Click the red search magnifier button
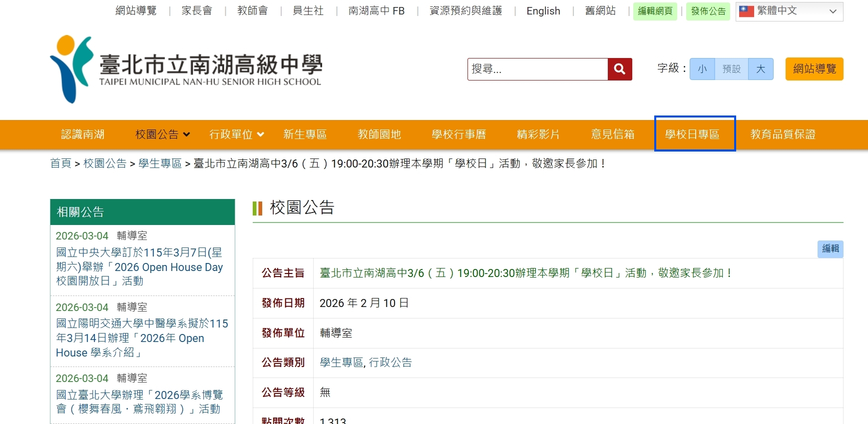Screen dimensions: 868x424 coord(619,69)
